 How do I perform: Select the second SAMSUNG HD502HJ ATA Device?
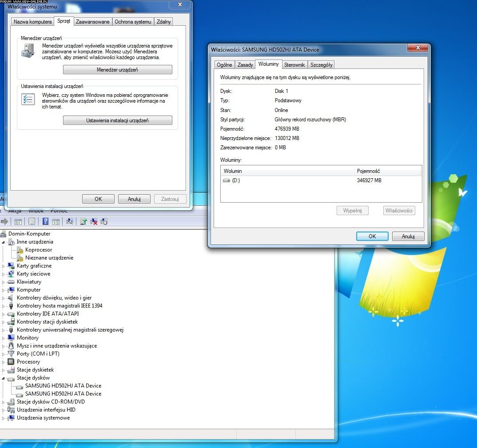tap(63, 393)
